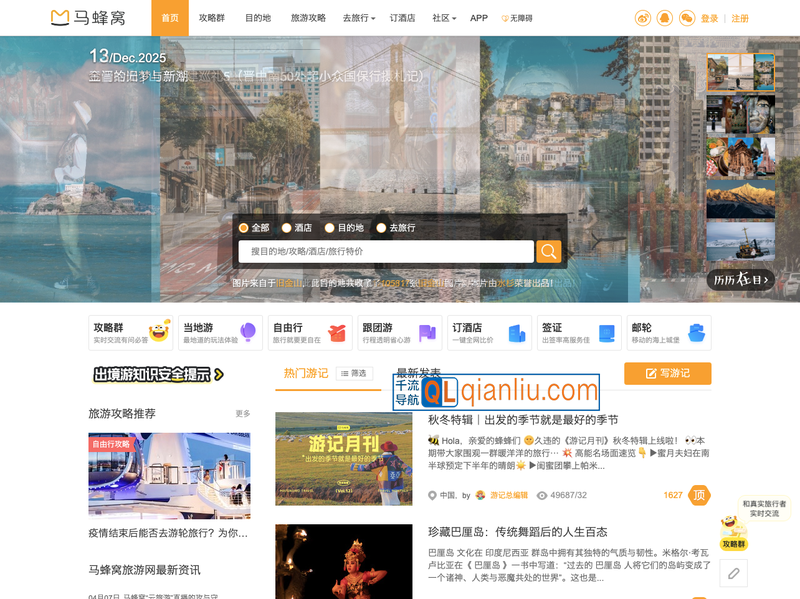
Task: Select the 酒店 search radio button
Action: [x=296, y=228]
